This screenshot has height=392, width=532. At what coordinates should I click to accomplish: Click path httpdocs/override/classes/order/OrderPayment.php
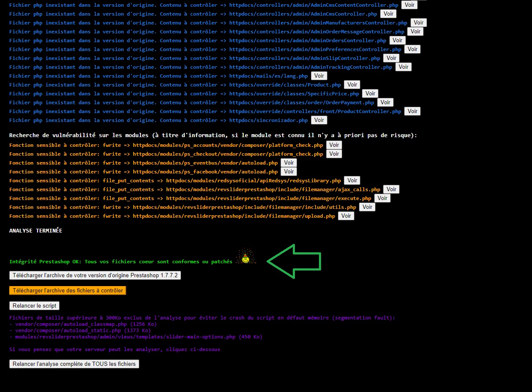[x=302, y=103]
